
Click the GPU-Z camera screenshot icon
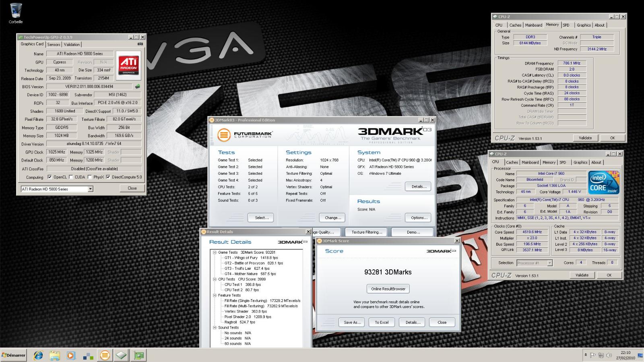[x=140, y=44]
